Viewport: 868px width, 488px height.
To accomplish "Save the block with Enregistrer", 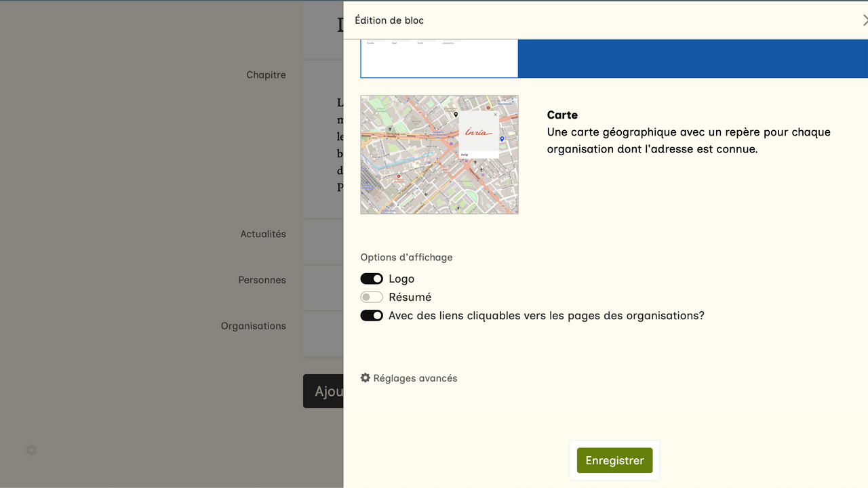I will (614, 460).
